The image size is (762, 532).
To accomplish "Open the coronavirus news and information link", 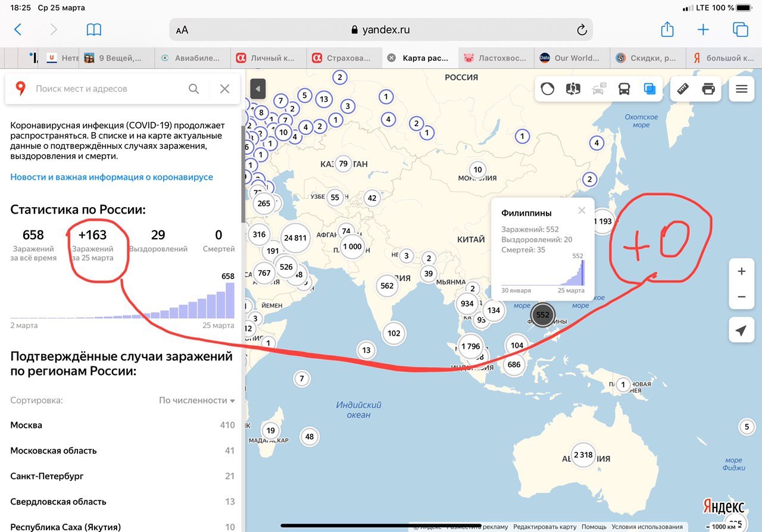I will tap(111, 177).
